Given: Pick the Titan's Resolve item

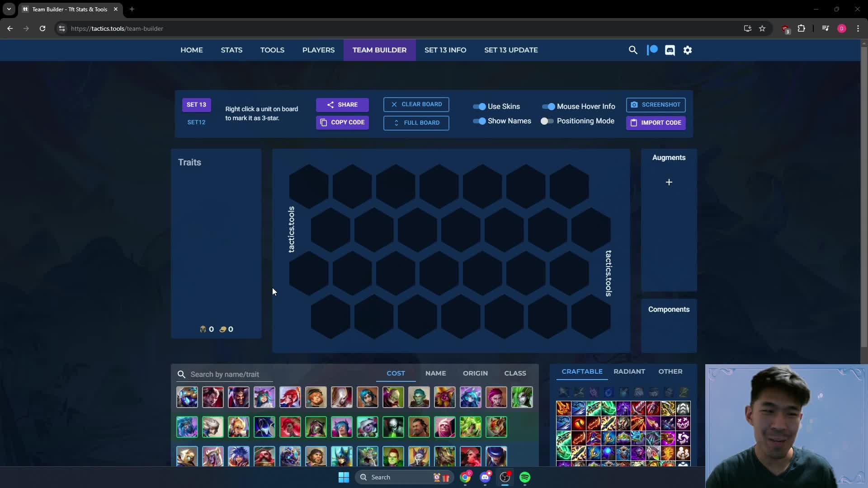Looking at the screenshot, I should click(623, 423).
